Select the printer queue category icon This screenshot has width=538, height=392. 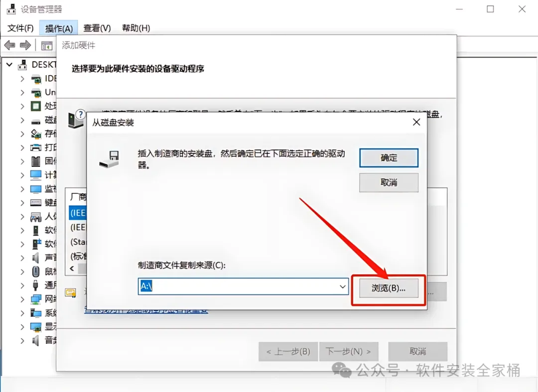pyautogui.click(x=36, y=147)
